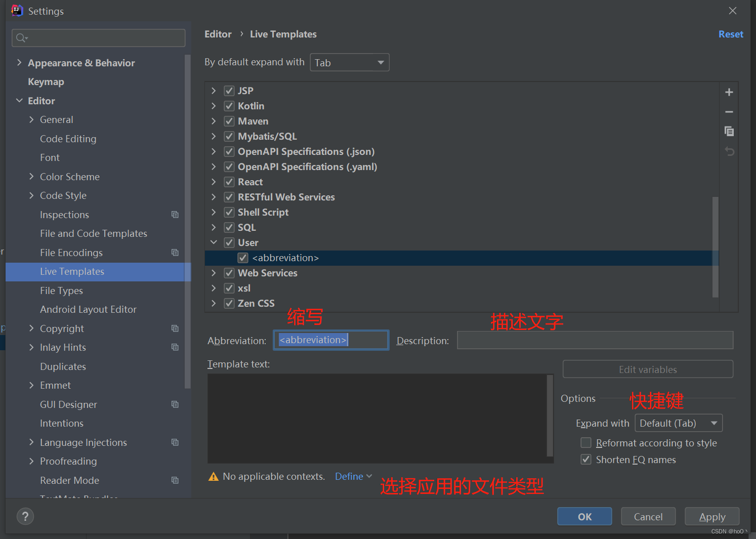756x539 pixels.
Task: Expand the SQL template group
Action: coord(214,227)
